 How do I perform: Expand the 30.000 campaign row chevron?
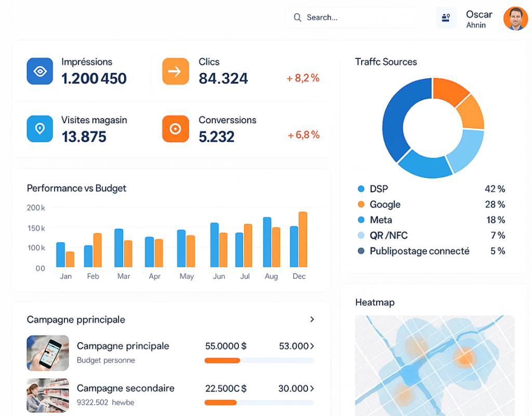pos(312,388)
